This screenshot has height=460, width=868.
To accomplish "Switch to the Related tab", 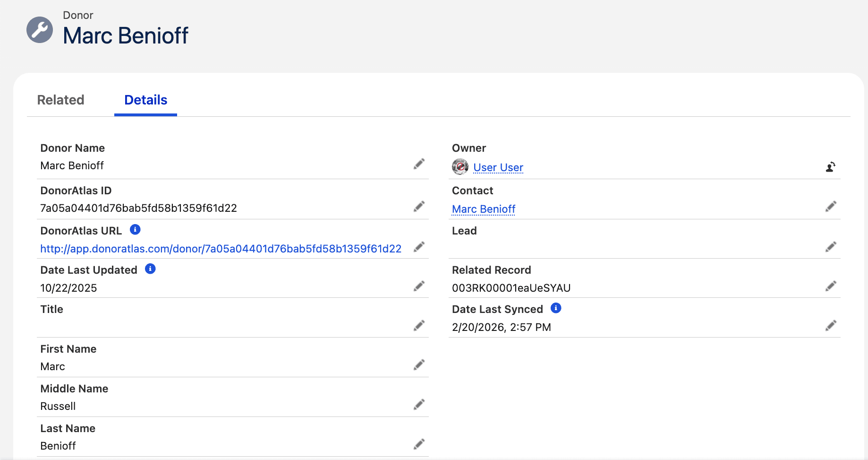I will 60,100.
